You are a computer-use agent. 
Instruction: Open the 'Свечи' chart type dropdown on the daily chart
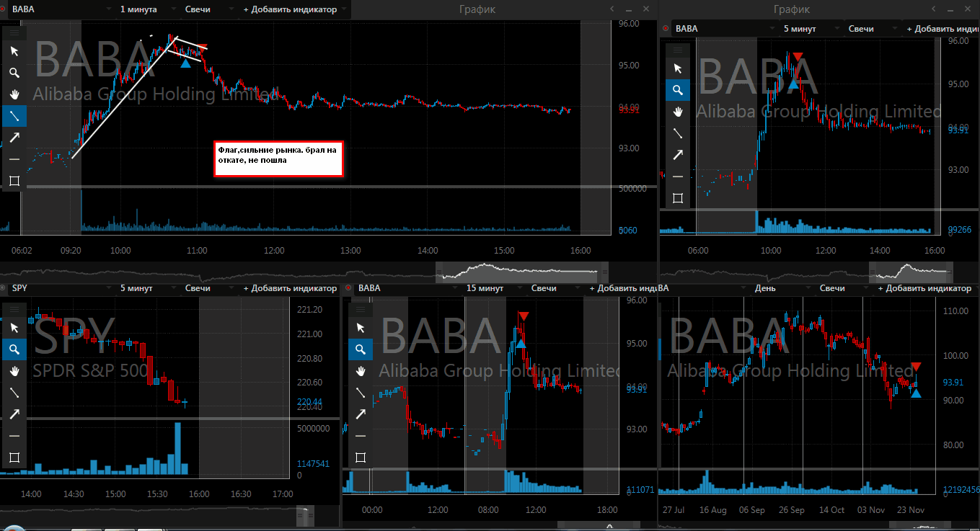[843, 288]
